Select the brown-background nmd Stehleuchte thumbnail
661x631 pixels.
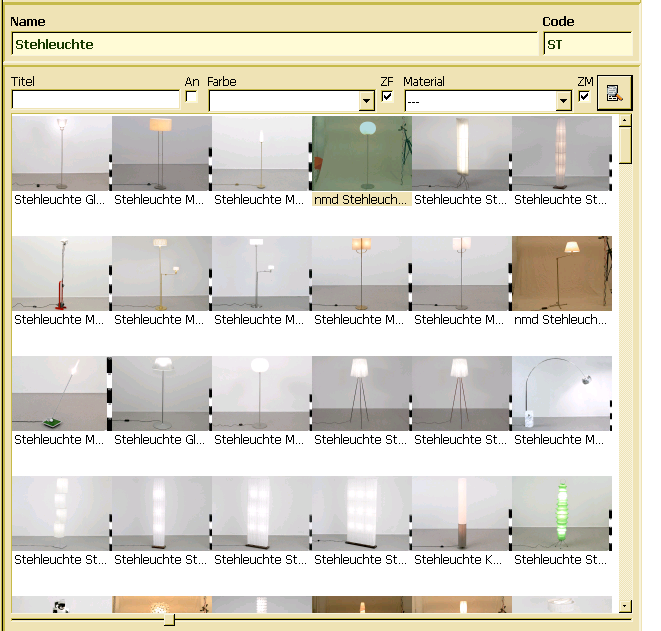point(561,274)
